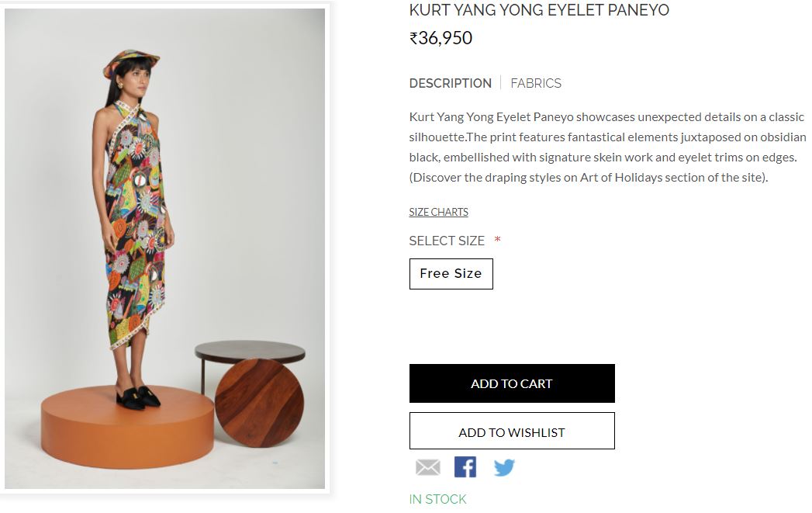Viewport: 812px width, 513px height.
Task: Click the Kurt Yang Yong Eyelet Paneyo title
Action: point(539,11)
